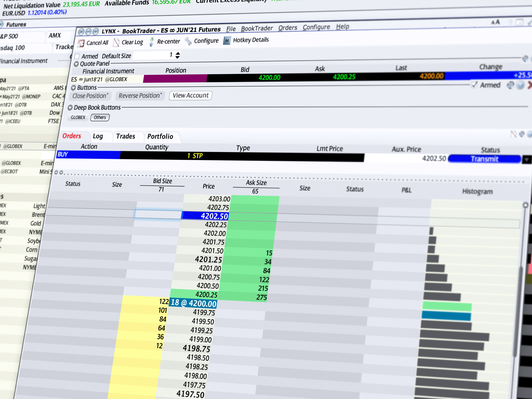Click the blue Transmit button
Image resolution: width=532 pixels, height=399 pixels.
tap(484, 159)
